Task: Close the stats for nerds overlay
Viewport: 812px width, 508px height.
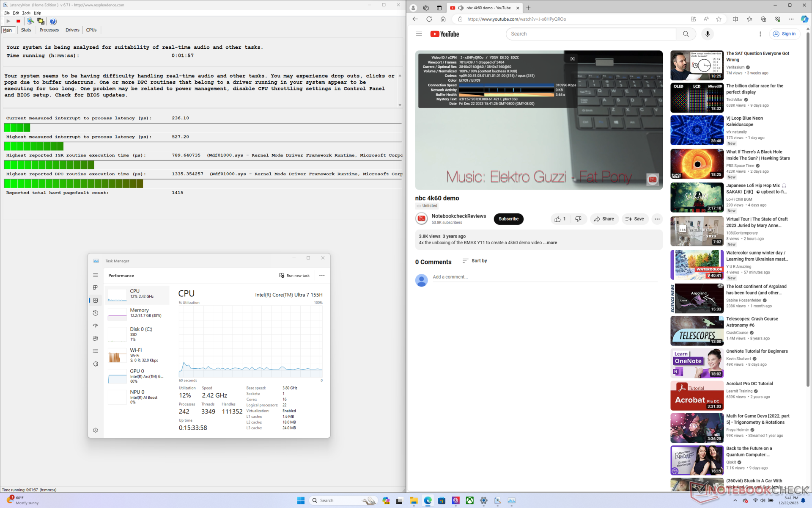Action: [572, 59]
